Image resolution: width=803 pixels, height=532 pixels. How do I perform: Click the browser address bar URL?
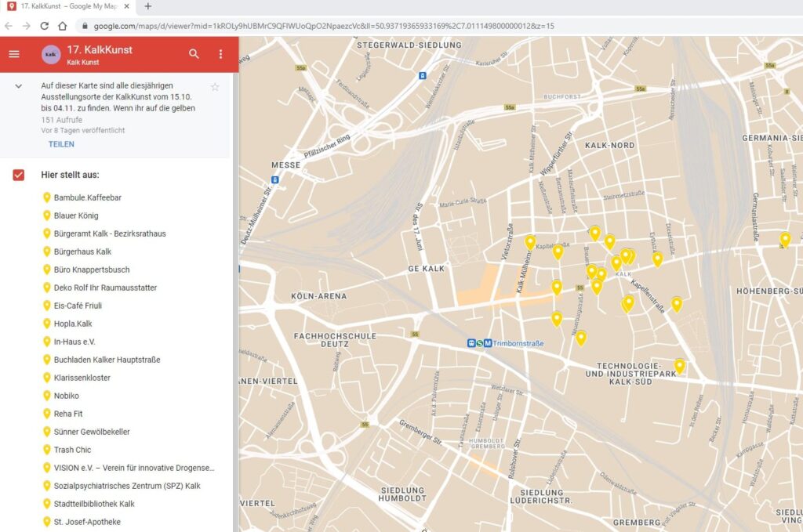point(324,26)
